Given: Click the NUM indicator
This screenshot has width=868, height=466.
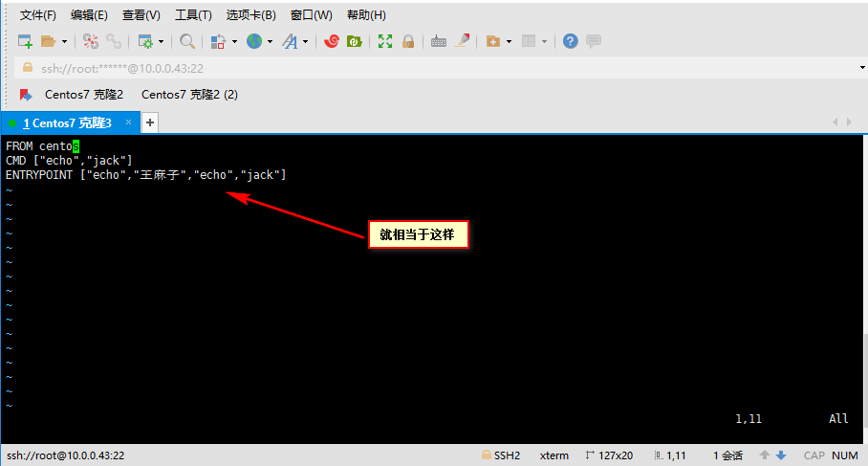Looking at the screenshot, I should click(845, 455).
